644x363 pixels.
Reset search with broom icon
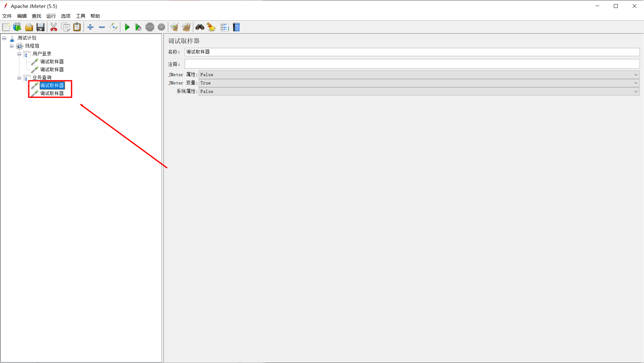point(211,27)
